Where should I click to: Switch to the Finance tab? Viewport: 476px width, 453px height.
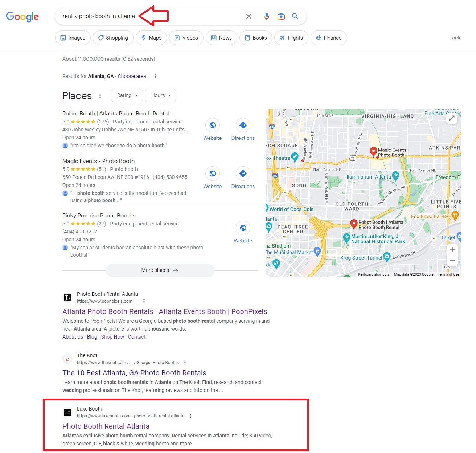329,38
